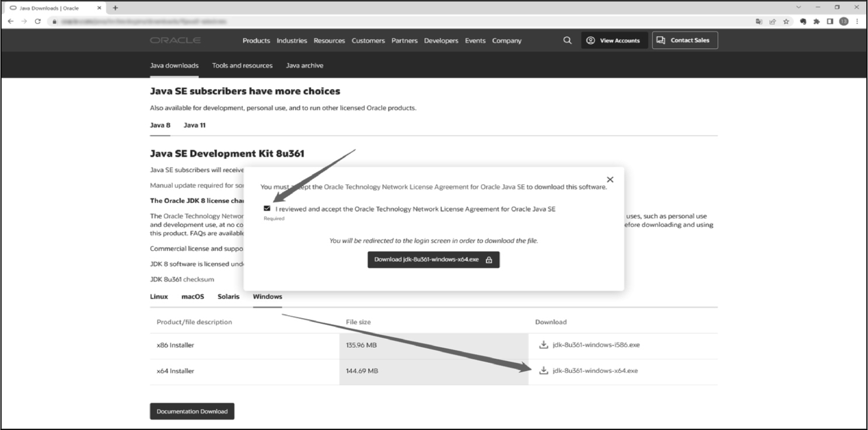The width and height of the screenshot is (868, 430).
Task: Switch to the Java archive tab
Action: 304,65
